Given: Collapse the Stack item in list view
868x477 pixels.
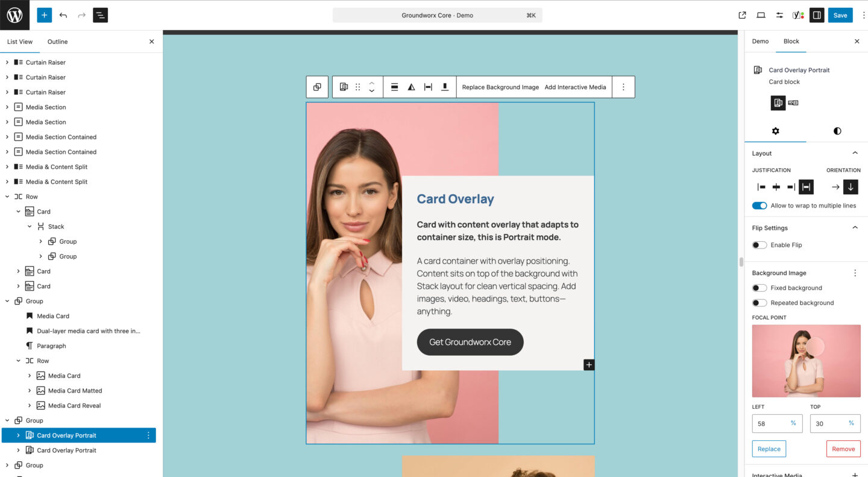Looking at the screenshot, I should 30,227.
